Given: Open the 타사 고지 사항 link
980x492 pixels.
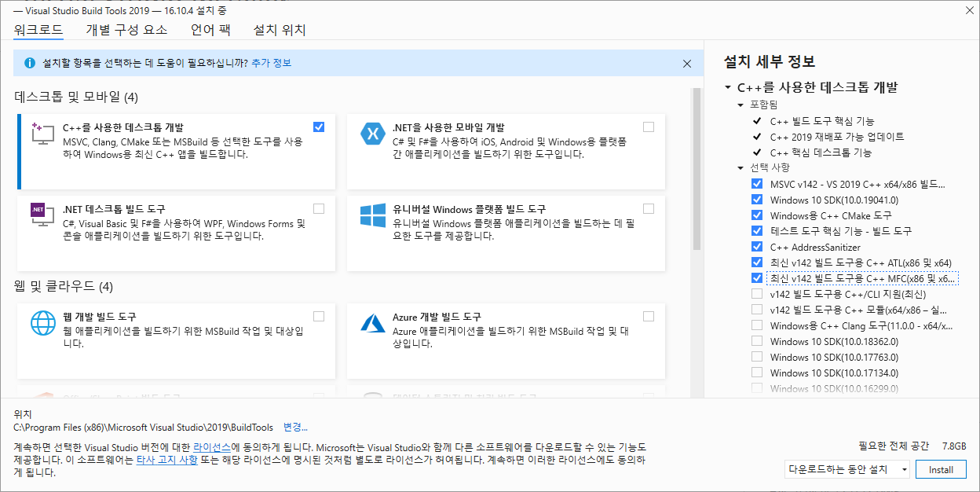Looking at the screenshot, I should [166, 460].
